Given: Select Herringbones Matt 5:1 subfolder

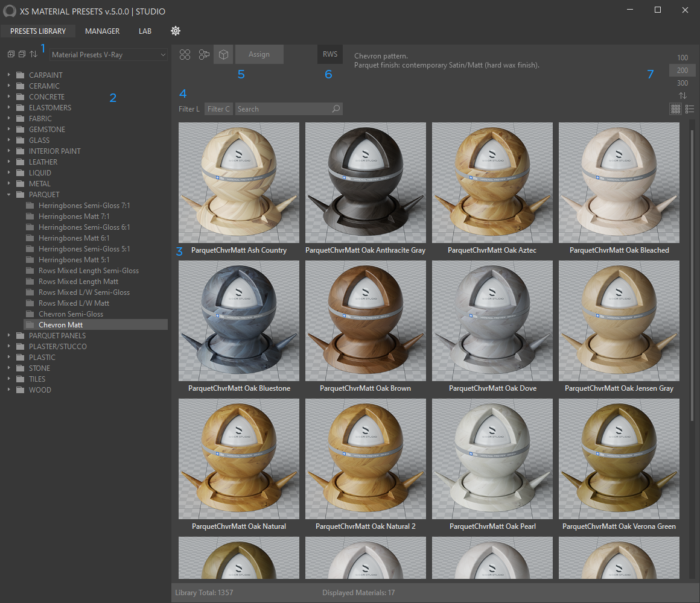Looking at the screenshot, I should point(74,259).
